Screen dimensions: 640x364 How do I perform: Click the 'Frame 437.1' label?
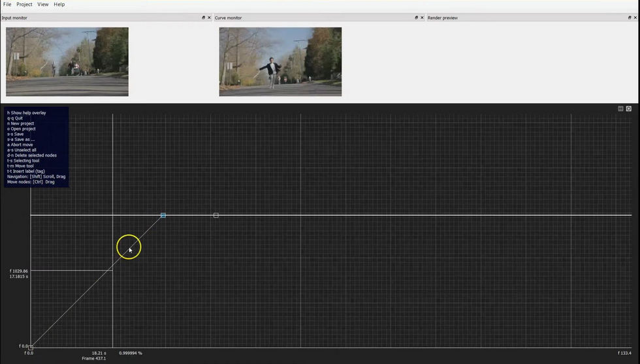click(x=94, y=358)
